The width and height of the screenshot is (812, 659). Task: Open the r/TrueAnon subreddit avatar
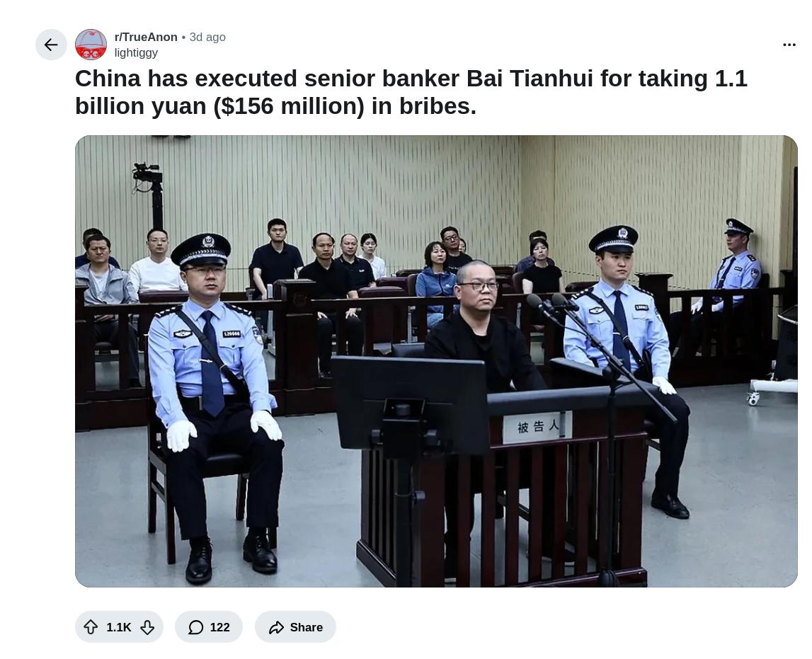[91, 45]
